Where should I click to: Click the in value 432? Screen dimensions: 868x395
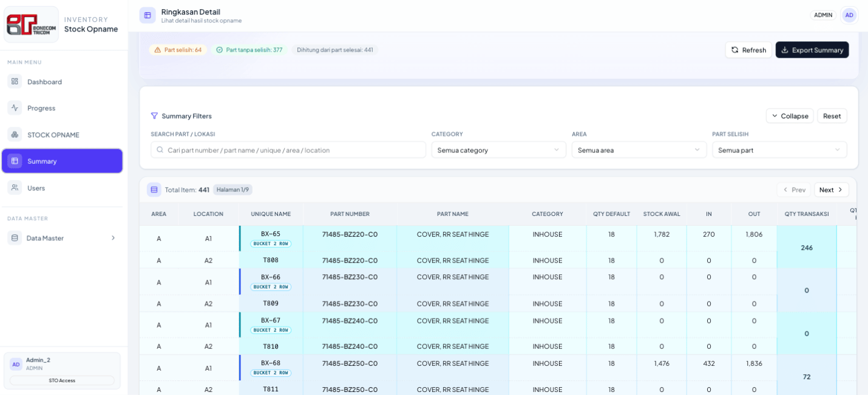coord(709,363)
